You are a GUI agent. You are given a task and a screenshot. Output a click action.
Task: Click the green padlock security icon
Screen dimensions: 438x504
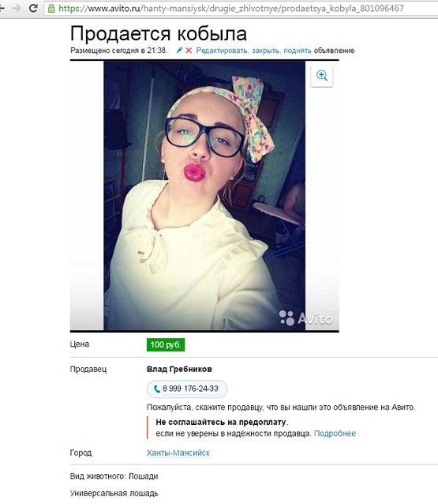tap(51, 9)
